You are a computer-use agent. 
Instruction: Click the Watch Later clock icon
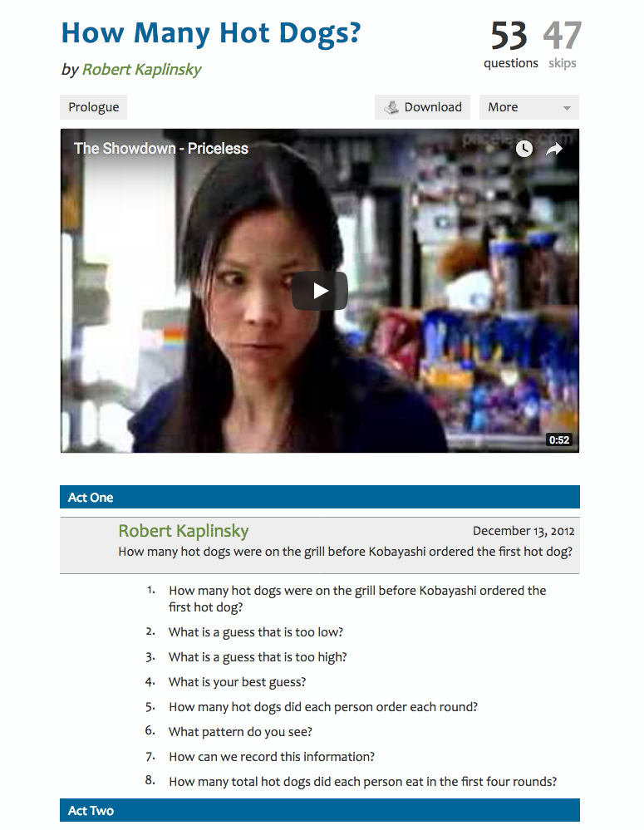[524, 149]
